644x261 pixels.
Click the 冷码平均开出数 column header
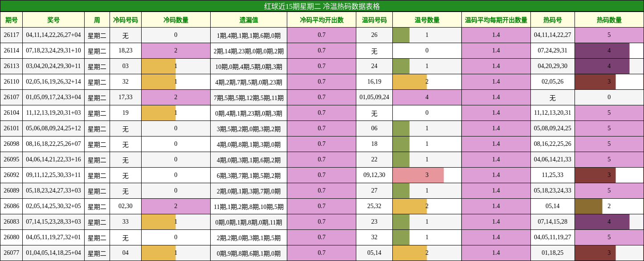click(x=322, y=20)
